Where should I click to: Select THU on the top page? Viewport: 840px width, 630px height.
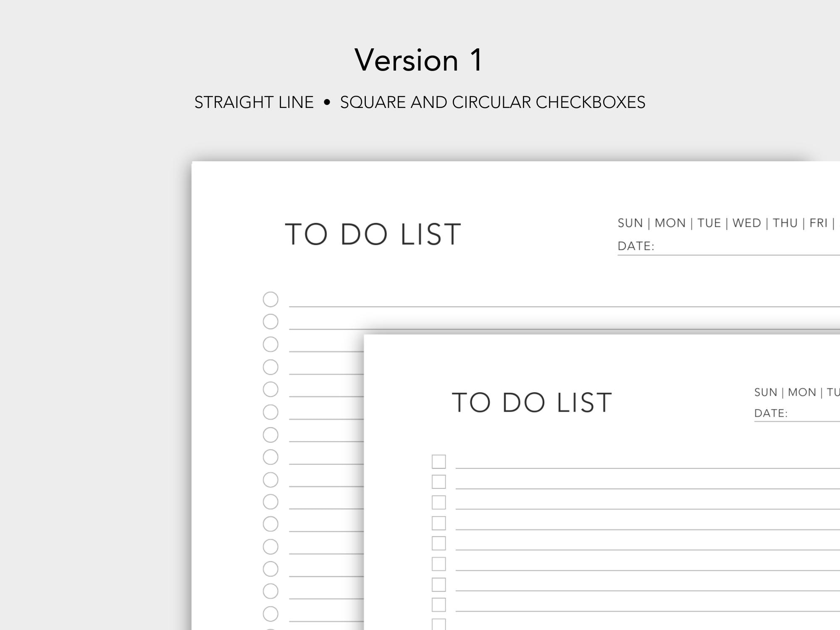(785, 223)
